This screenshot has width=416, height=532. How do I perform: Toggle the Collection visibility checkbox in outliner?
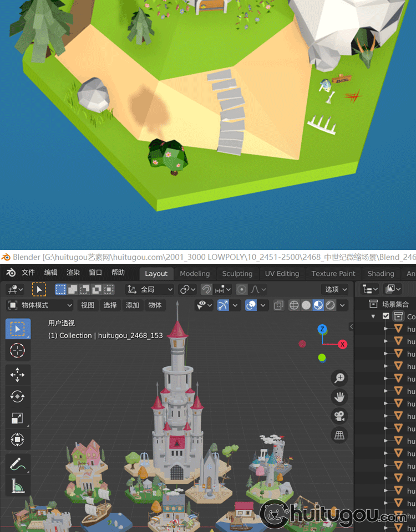pos(386,316)
